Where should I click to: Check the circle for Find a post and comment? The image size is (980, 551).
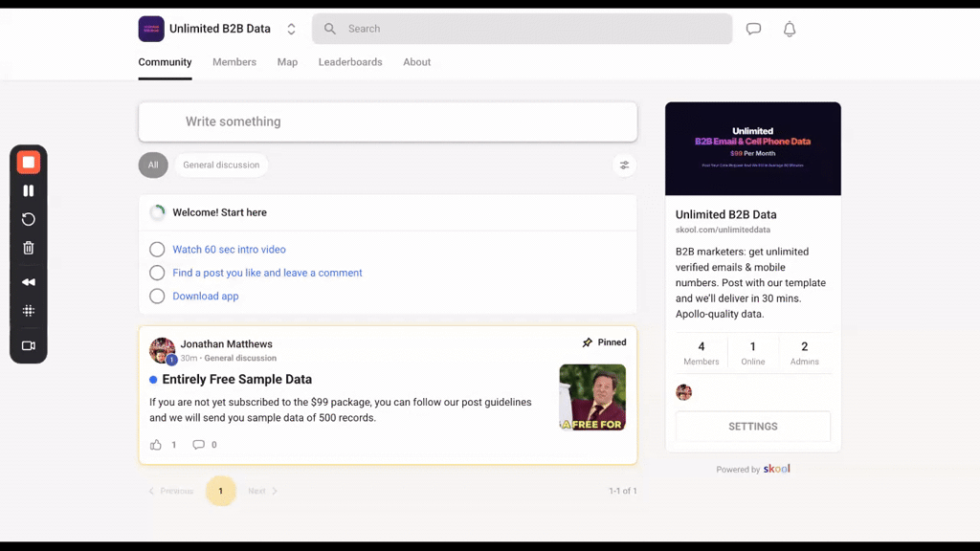157,273
